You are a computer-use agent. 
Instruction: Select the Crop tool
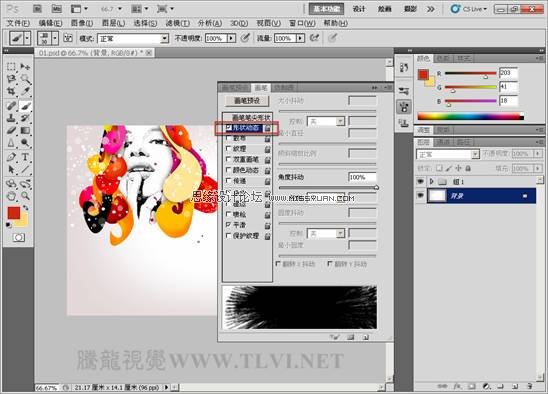point(11,92)
